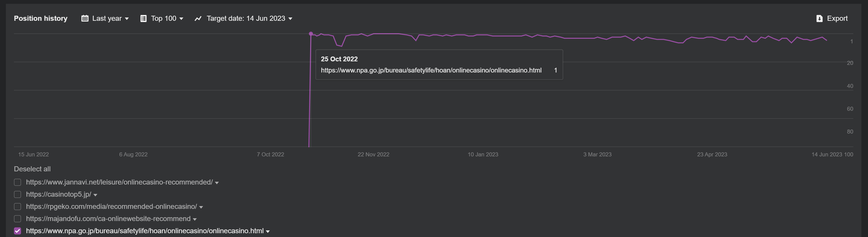This screenshot has height=237, width=868.
Task: Click the Export download icon
Action: point(820,19)
